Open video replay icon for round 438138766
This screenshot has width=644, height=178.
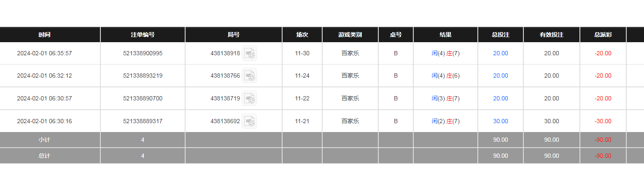click(x=249, y=76)
